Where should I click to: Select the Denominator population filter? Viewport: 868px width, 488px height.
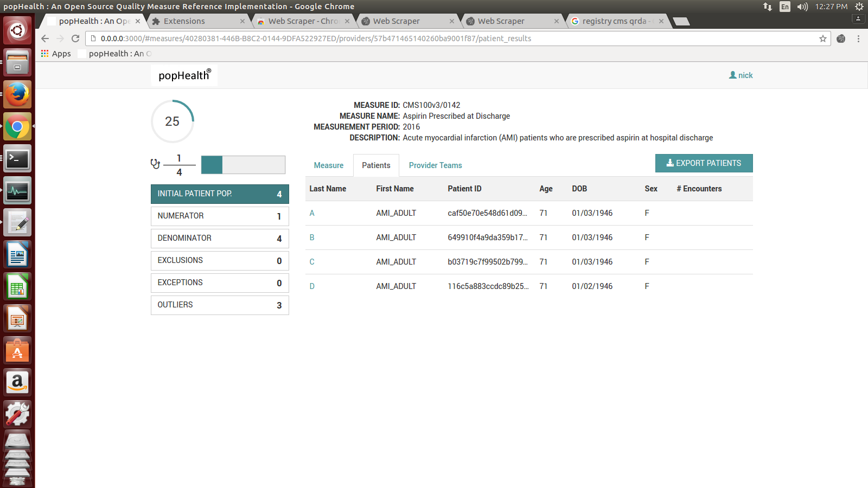point(219,239)
